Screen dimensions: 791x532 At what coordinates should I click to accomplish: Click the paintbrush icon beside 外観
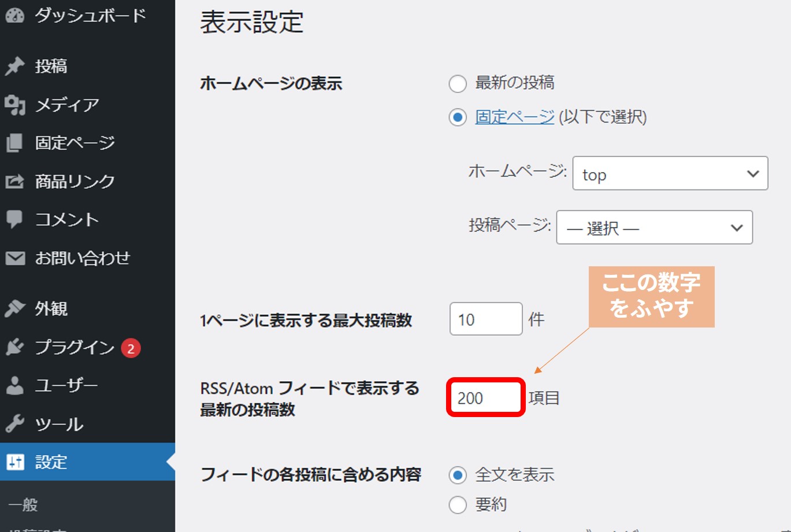(x=15, y=308)
